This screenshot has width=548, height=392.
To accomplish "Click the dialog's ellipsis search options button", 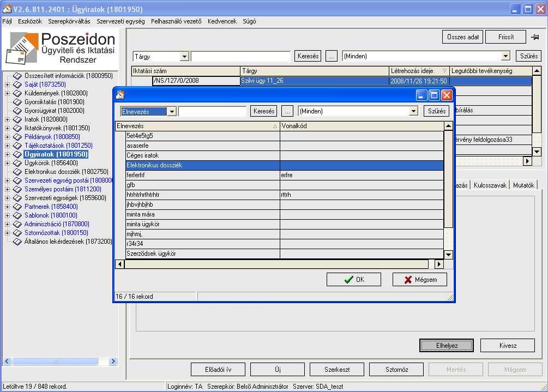I will tap(287, 111).
